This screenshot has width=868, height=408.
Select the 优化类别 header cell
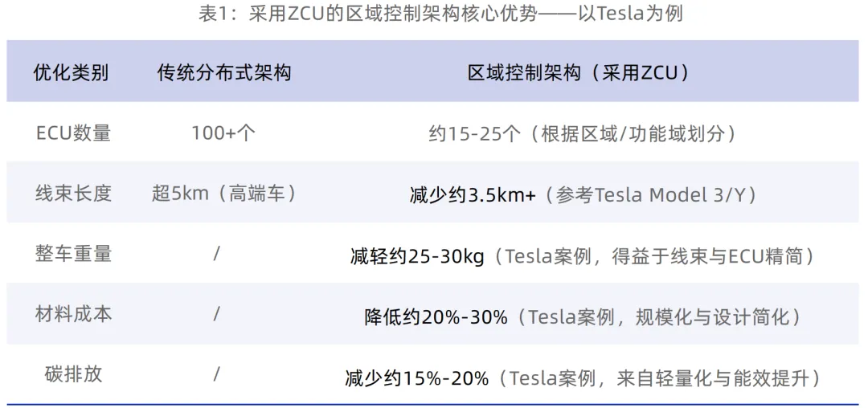[71, 73]
